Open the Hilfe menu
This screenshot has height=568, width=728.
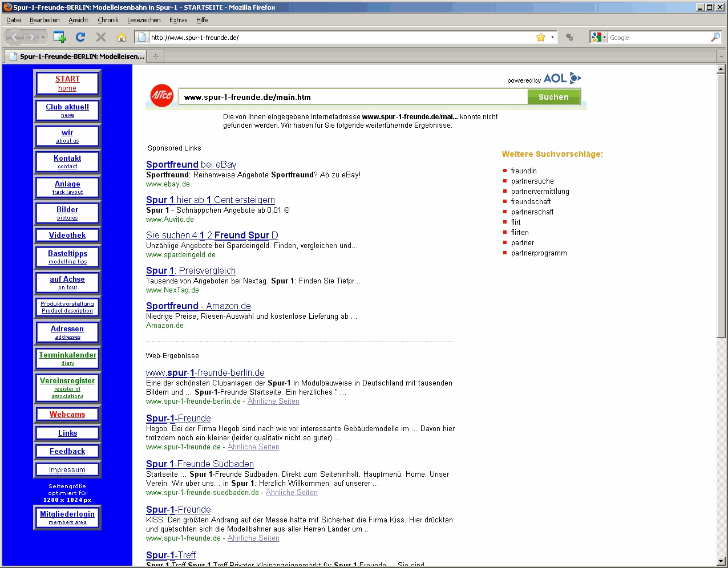[x=203, y=20]
